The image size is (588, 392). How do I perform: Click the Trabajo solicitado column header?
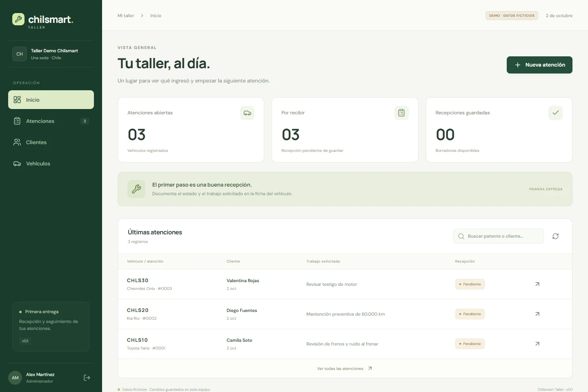323,261
